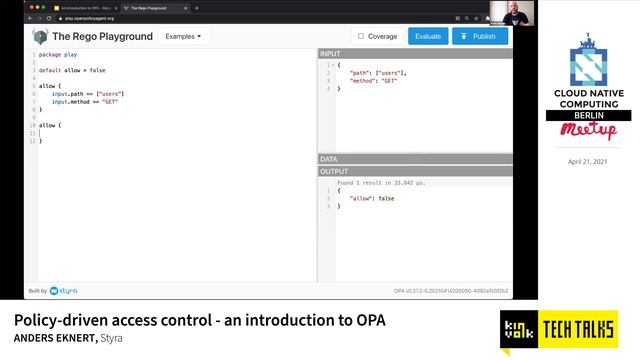
Task: Click the OPA version text in footer
Action: pyautogui.click(x=451, y=291)
